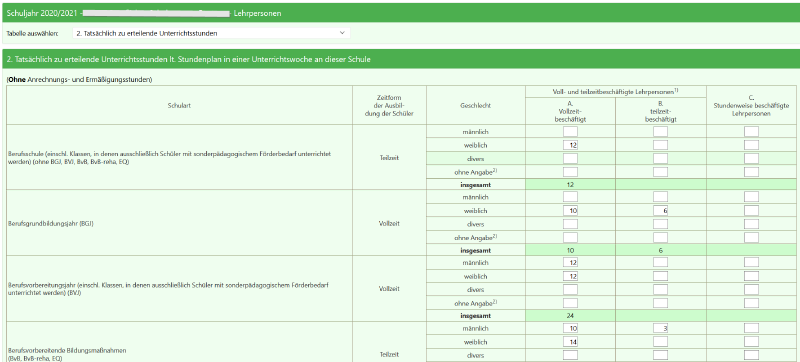
Task: Click BVJ ohne Angabe Stundenweise field
Action: pyautogui.click(x=751, y=302)
